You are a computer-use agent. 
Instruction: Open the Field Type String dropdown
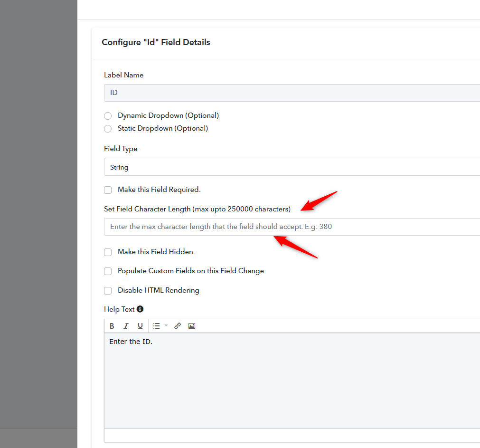click(292, 167)
